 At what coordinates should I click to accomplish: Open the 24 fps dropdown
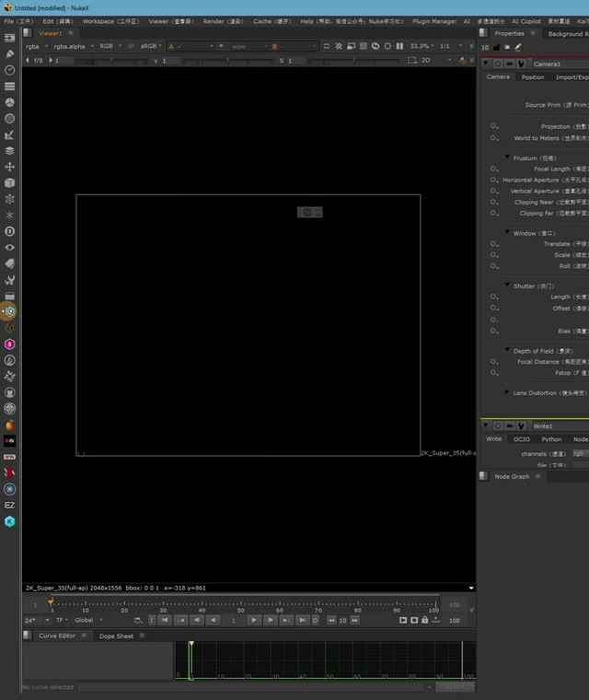(37, 620)
